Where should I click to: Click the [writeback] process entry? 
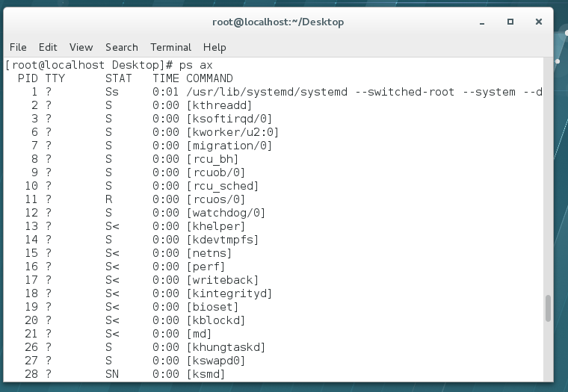[x=223, y=279]
